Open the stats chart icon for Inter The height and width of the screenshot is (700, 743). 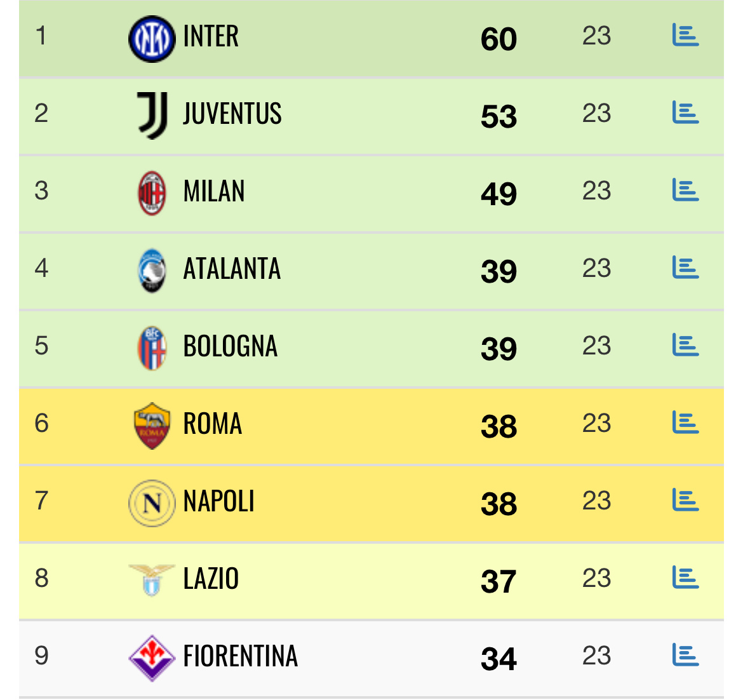tap(685, 35)
